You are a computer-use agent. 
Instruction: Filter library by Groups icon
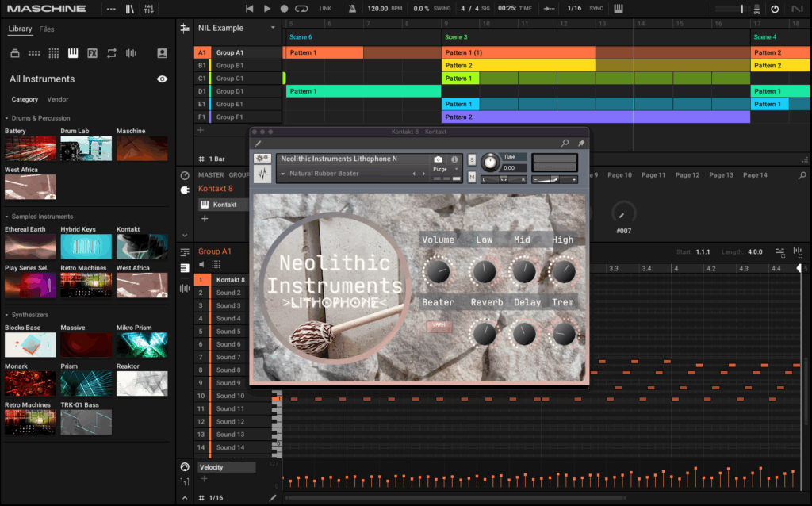34,53
